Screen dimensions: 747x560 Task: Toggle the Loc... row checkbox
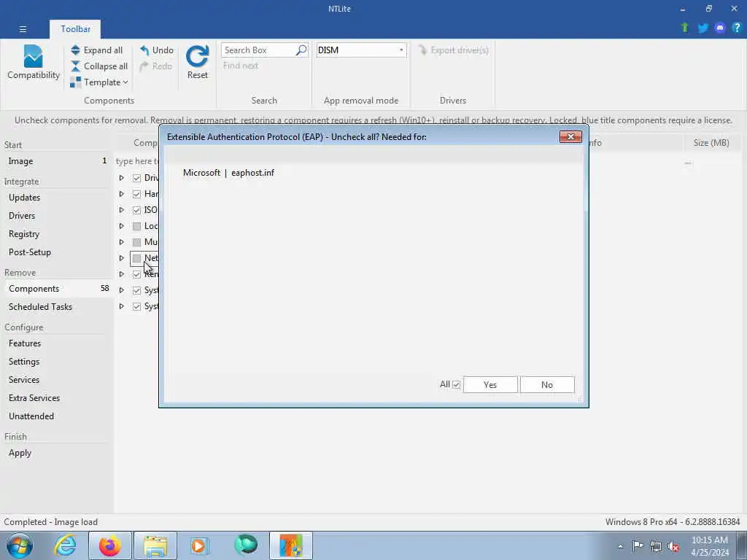[x=136, y=226]
